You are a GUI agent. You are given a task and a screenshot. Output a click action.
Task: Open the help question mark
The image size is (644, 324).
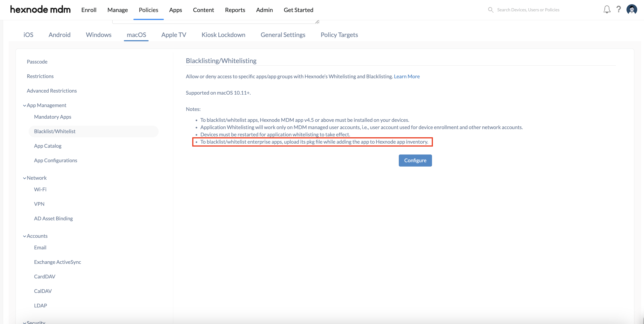tap(619, 9)
